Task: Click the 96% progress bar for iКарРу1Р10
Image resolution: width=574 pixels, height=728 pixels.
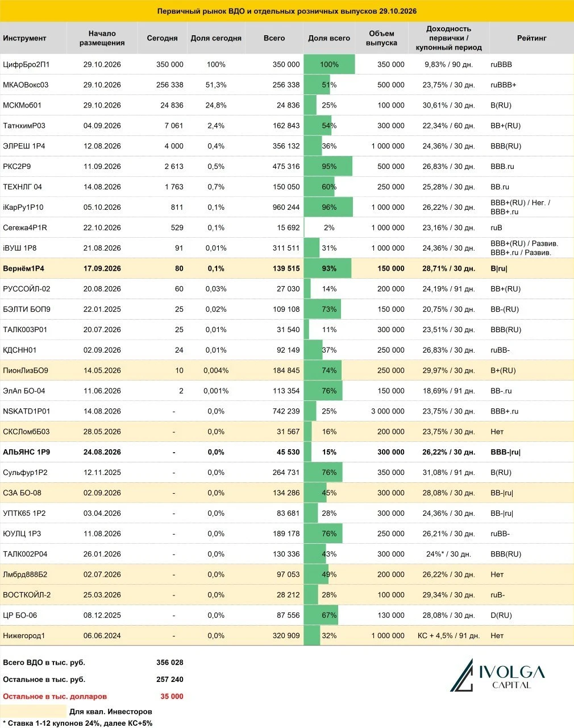Action: point(328,207)
